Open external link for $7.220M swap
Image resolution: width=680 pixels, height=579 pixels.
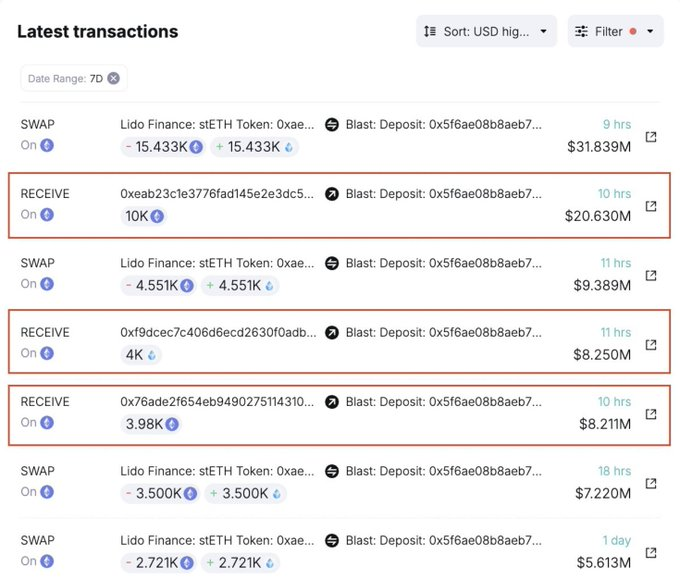651,483
